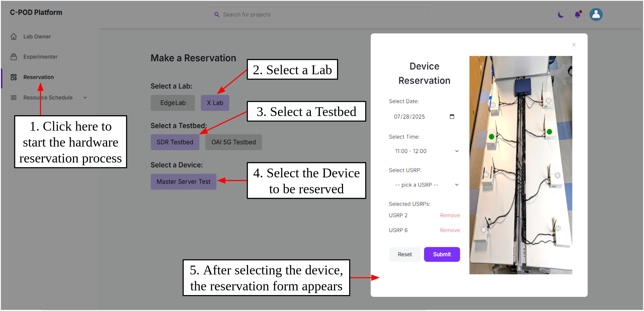Screen dimensions: 644x311
Task: Expand Resource Schedule submenu chevron
Action: (x=85, y=98)
